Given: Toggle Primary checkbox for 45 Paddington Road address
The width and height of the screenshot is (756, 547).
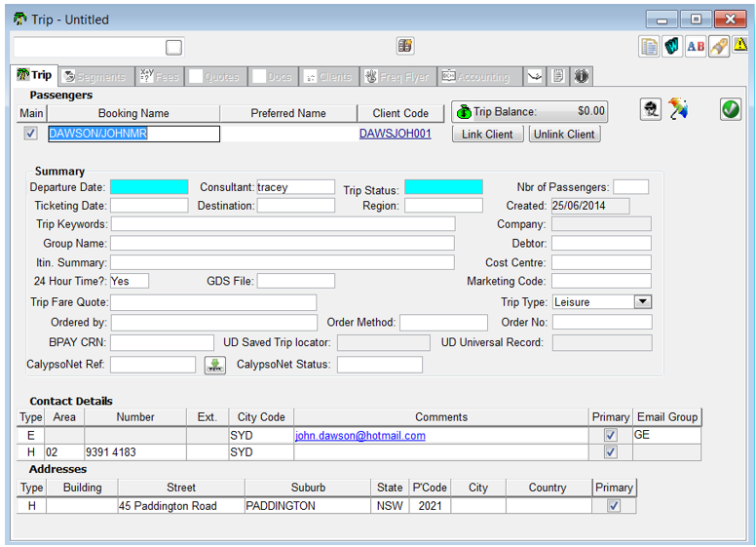Looking at the screenshot, I should pyautogui.click(x=614, y=505).
